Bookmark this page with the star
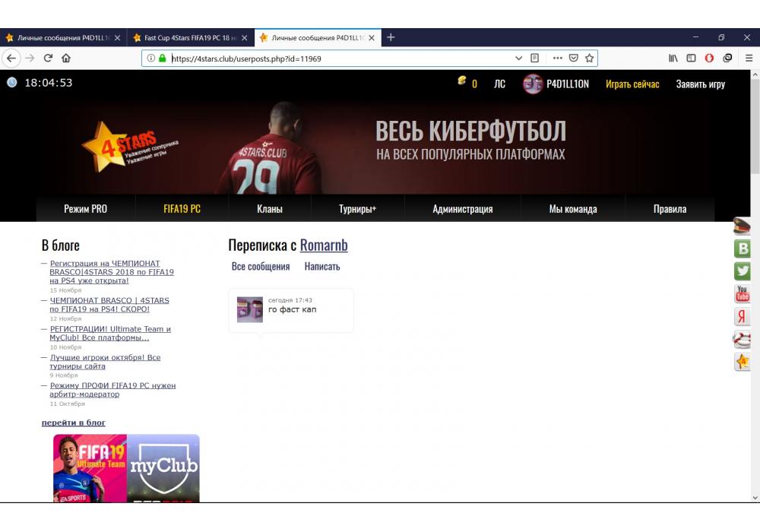This screenshot has height=532, width=760. point(590,59)
